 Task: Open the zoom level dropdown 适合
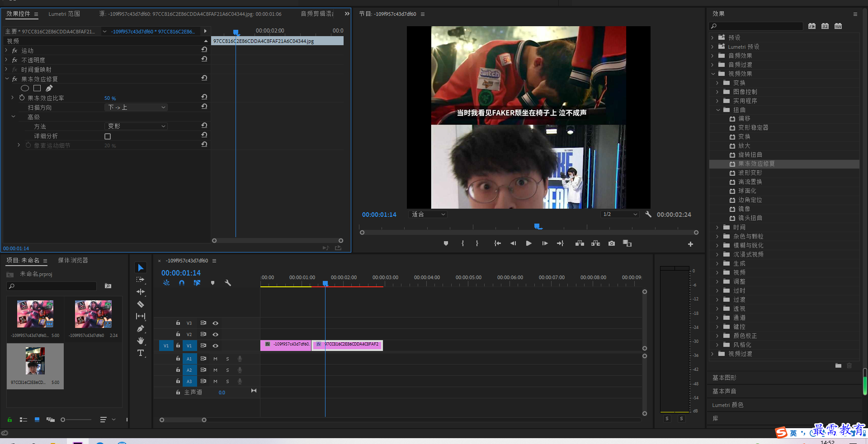pos(428,215)
